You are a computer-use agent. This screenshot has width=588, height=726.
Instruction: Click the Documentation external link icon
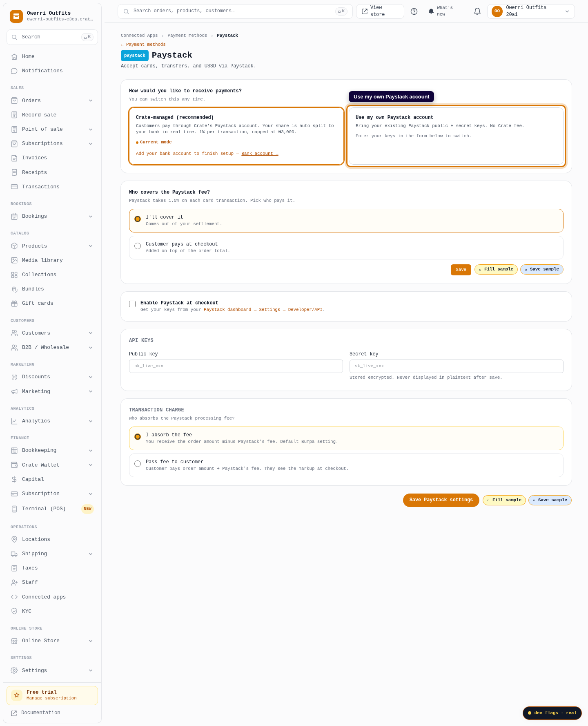14,713
